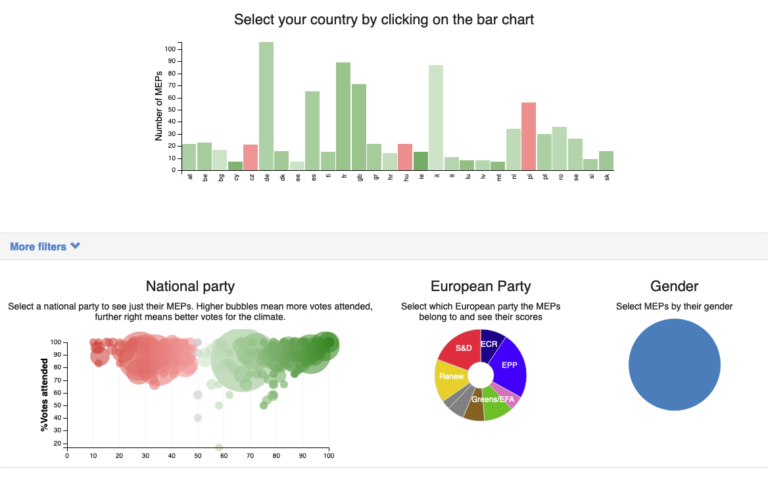Image resolution: width=768 pixels, height=479 pixels.
Task: Select the 'gb' country bar
Action: click(359, 127)
